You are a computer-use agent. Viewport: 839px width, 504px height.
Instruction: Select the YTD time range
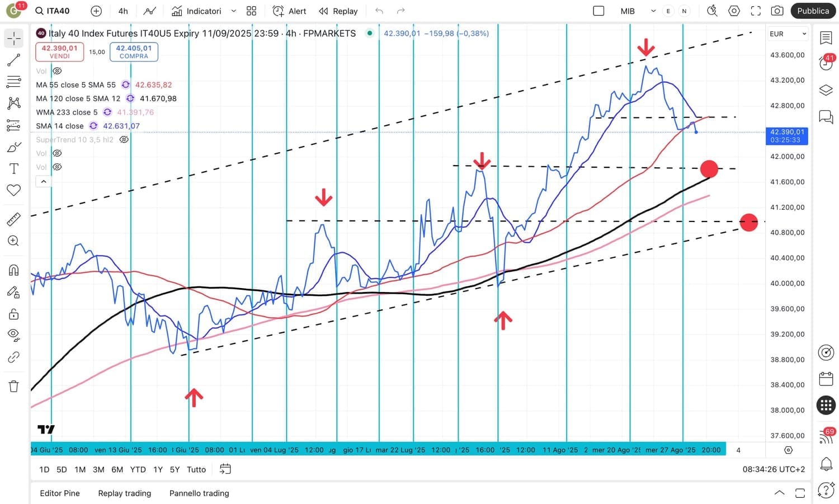coord(138,469)
